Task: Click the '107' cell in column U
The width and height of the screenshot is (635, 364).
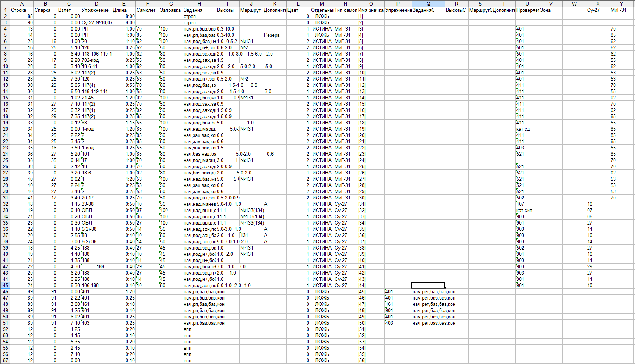Action: point(527,204)
